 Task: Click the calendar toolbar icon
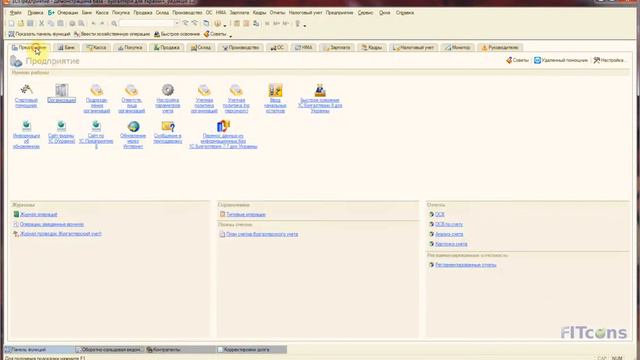click(x=246, y=24)
